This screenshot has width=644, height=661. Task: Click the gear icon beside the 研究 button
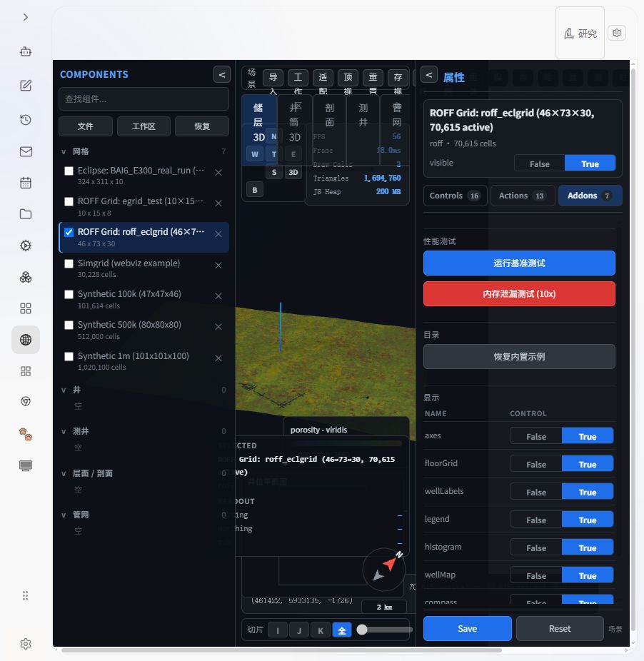617,33
